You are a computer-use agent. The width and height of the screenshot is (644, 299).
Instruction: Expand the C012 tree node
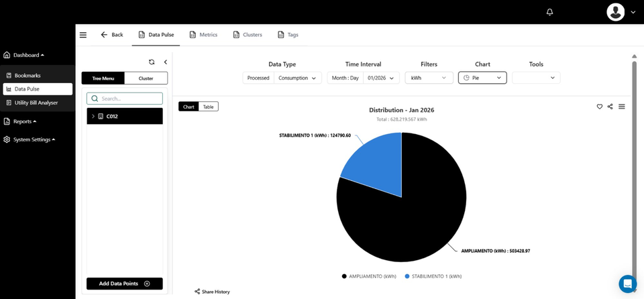point(93,117)
